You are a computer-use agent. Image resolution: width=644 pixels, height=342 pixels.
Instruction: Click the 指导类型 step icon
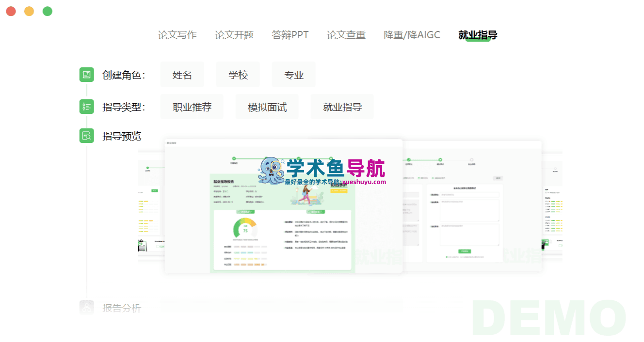tap(86, 107)
